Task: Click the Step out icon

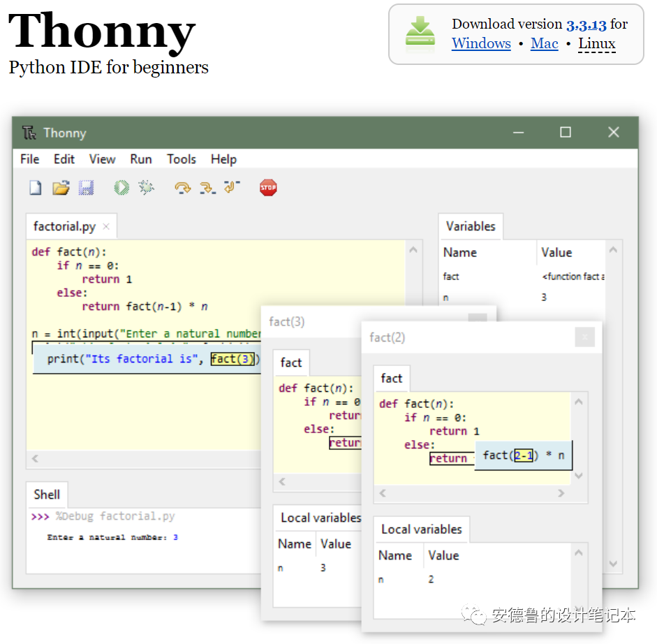Action: point(232,187)
